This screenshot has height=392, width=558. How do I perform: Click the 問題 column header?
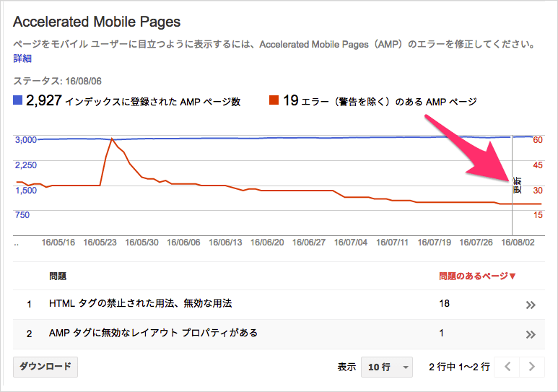tap(58, 276)
